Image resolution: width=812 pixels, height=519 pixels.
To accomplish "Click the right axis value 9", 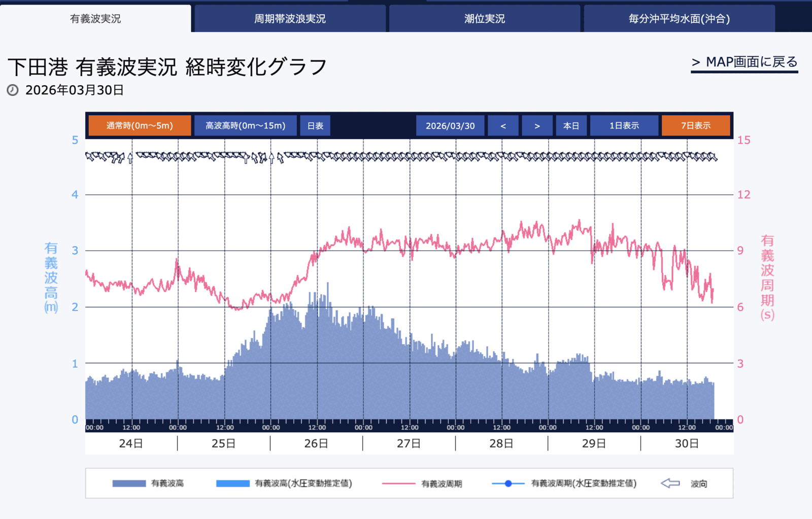I will pyautogui.click(x=740, y=250).
